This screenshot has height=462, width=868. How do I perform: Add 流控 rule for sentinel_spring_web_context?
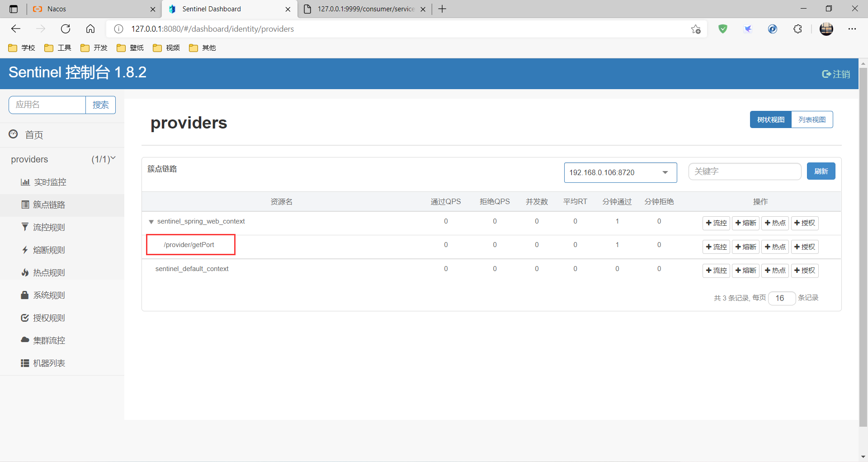716,223
